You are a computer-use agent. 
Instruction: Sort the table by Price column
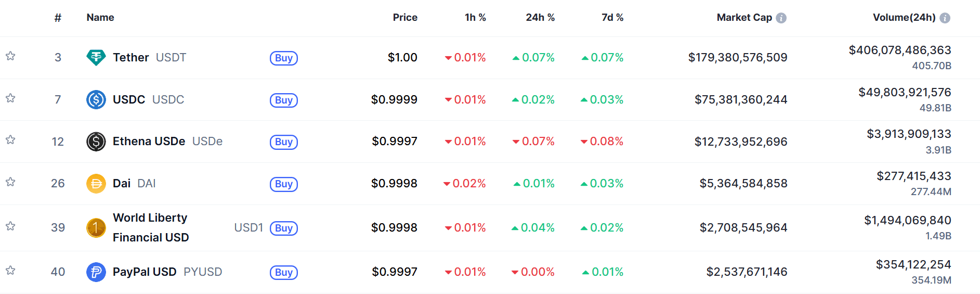coord(405,18)
